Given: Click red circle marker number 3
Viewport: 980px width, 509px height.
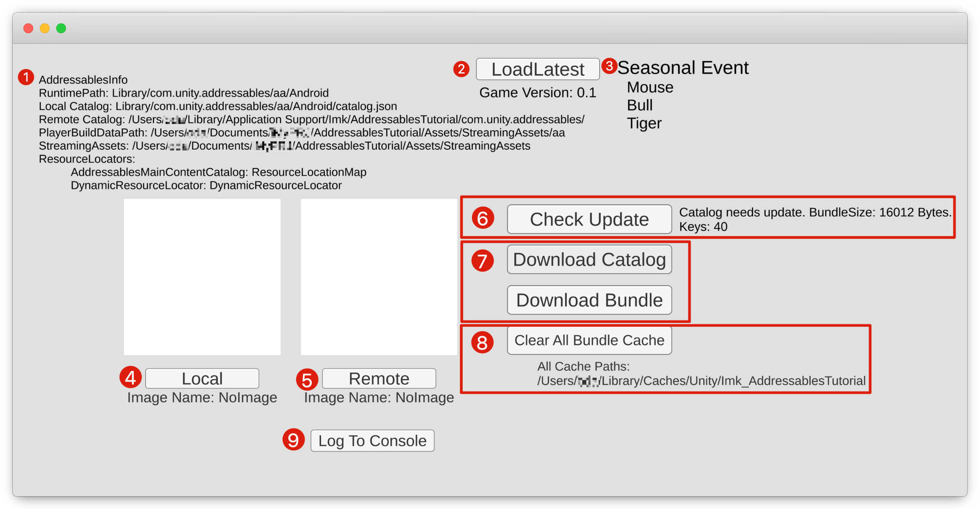Looking at the screenshot, I should [x=610, y=66].
